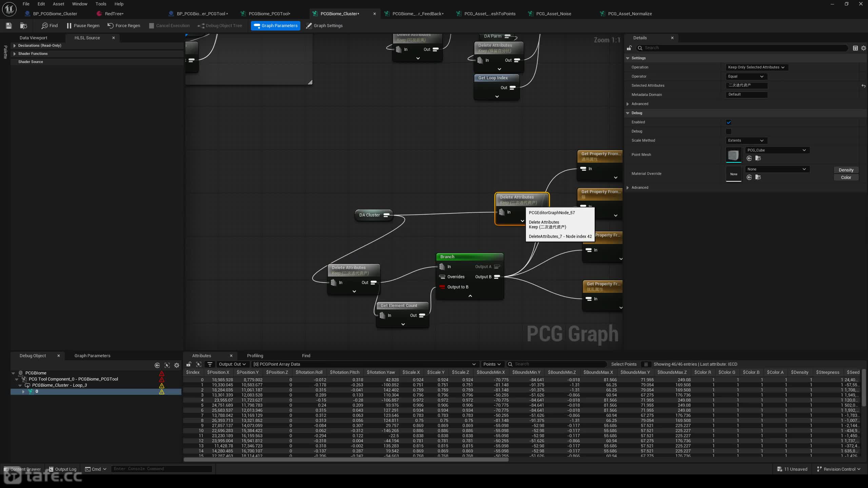
Task: Toggle Select Points option
Action: (x=624, y=364)
